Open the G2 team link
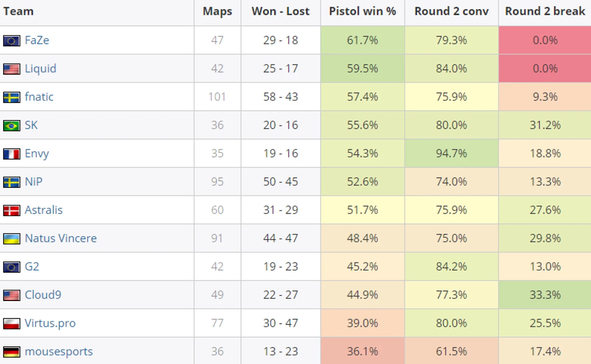Image resolution: width=591 pixels, height=364 pixels. 32,266
